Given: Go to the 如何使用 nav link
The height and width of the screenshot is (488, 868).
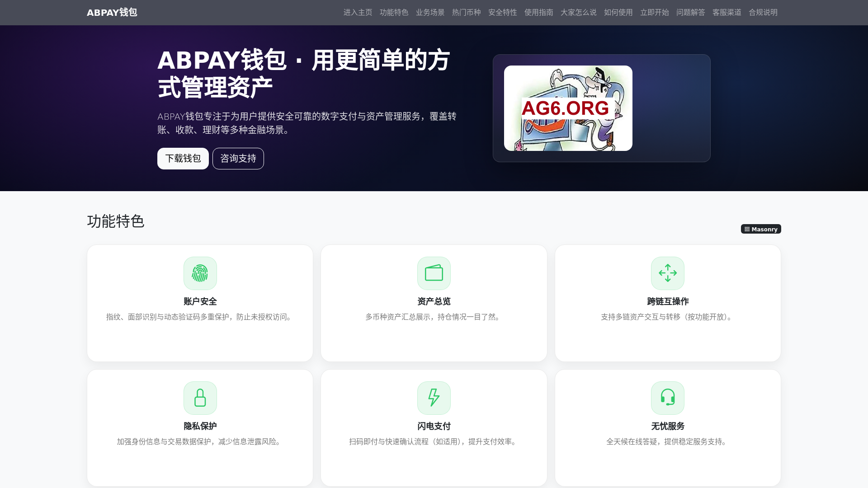Looking at the screenshot, I should tap(618, 13).
